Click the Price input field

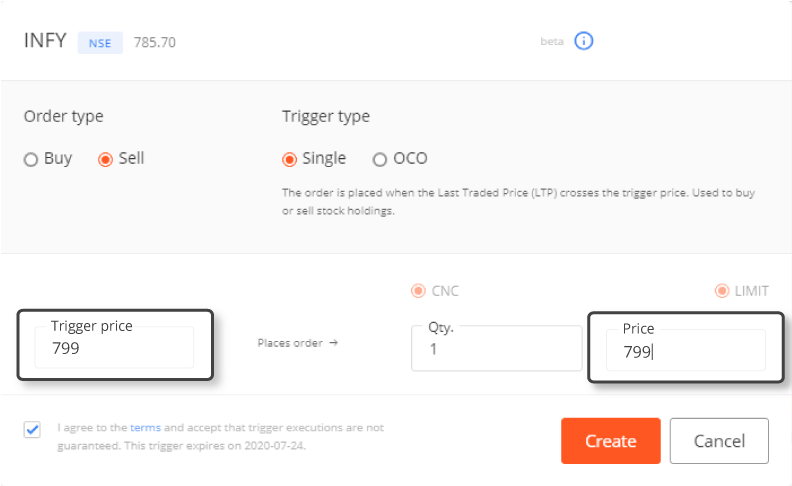(x=686, y=350)
